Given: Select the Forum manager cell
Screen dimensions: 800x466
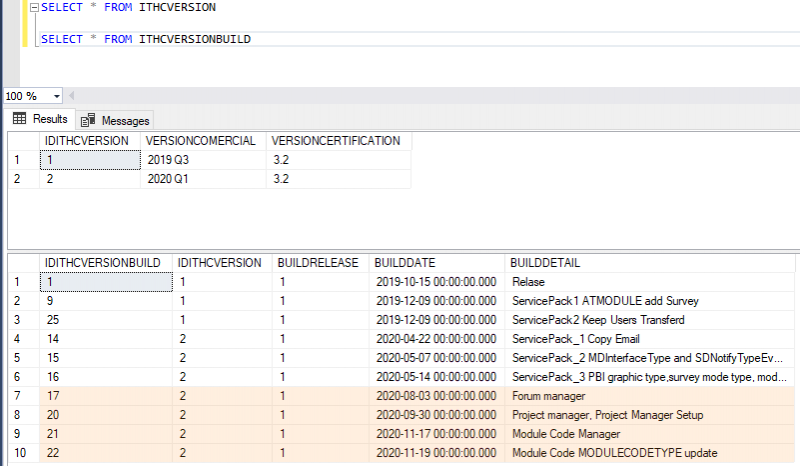Looking at the screenshot, I should tap(650, 396).
